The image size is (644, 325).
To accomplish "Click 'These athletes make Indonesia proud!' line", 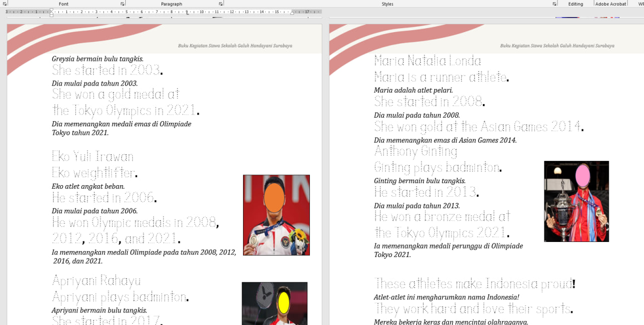I will click(x=474, y=284).
